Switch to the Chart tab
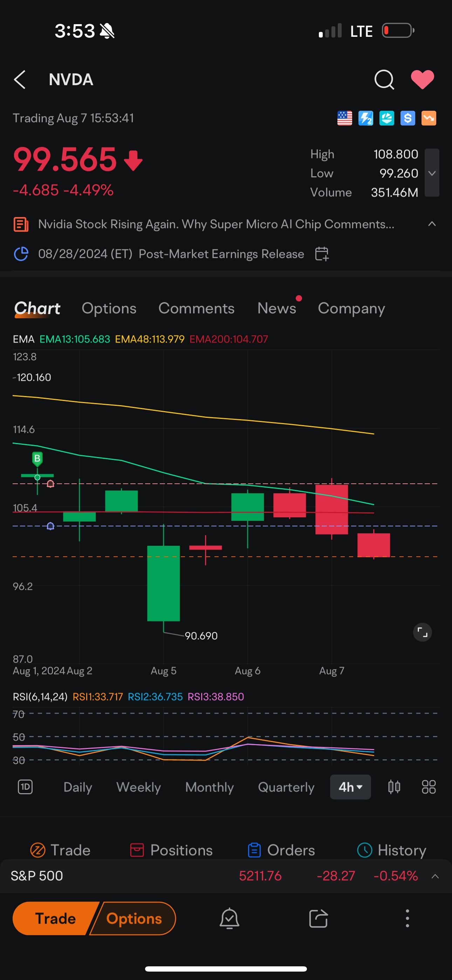 pos(37,308)
